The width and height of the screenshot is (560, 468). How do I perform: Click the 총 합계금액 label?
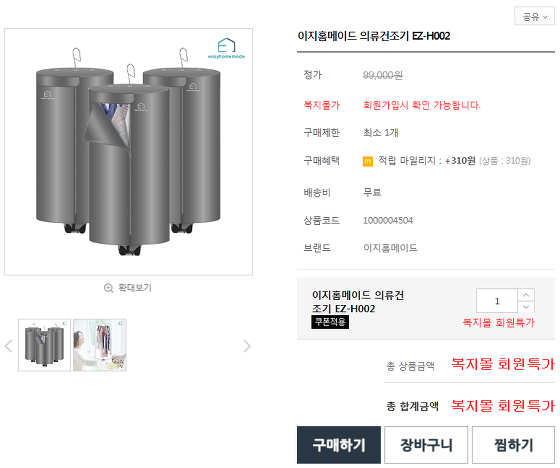coord(412,406)
